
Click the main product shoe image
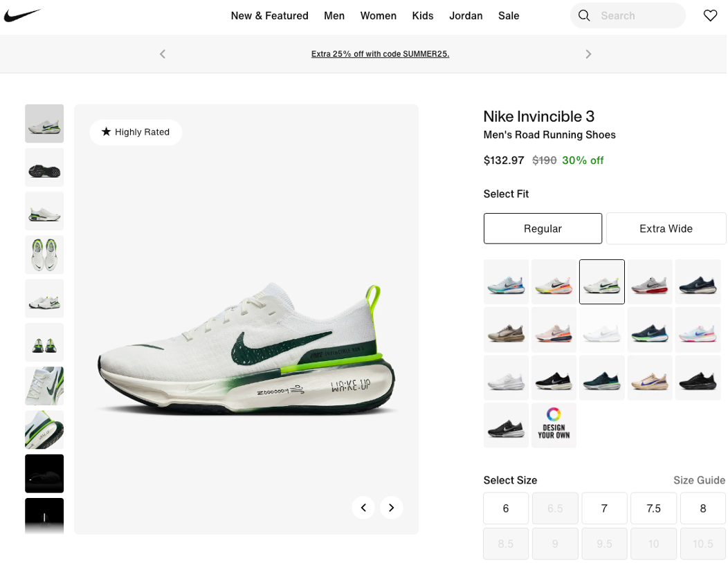[246, 320]
